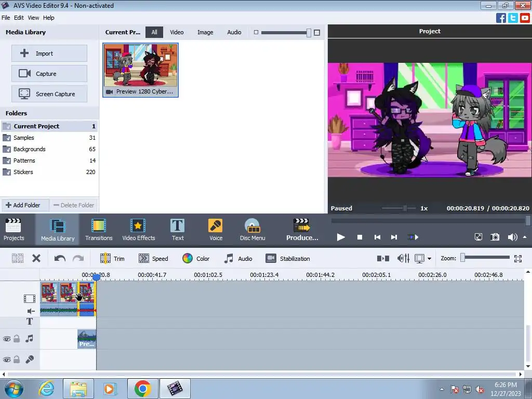Click the Import button

point(49,54)
